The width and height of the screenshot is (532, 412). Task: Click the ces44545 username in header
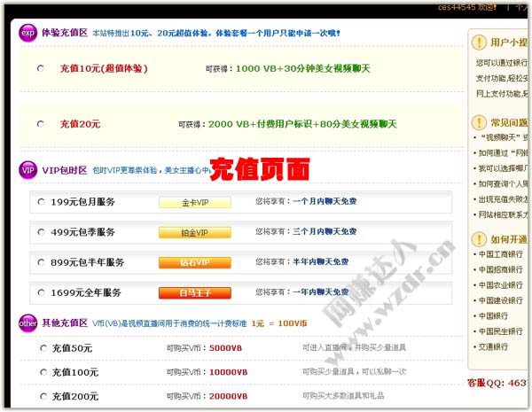click(457, 7)
